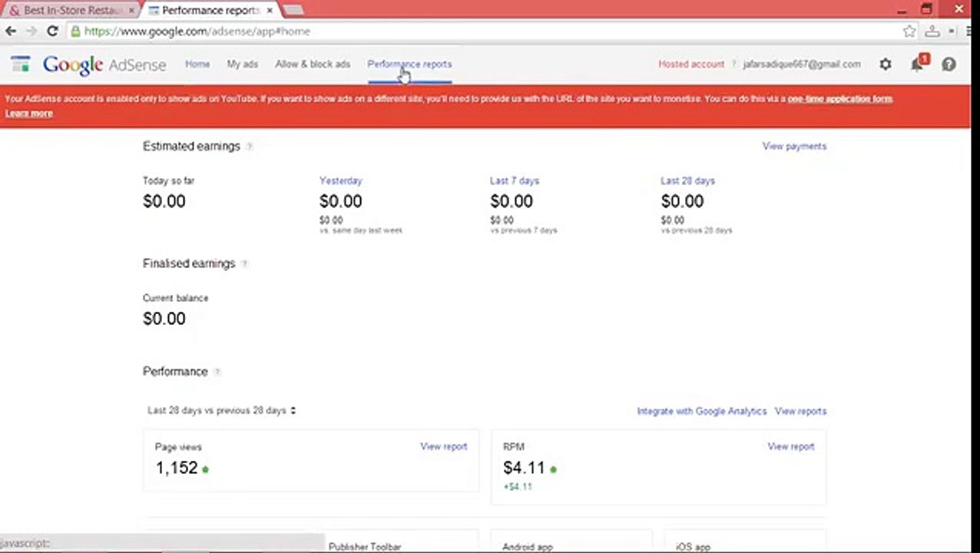Open View report for RPM
Screen dimensions: 980x553
pos(791,447)
